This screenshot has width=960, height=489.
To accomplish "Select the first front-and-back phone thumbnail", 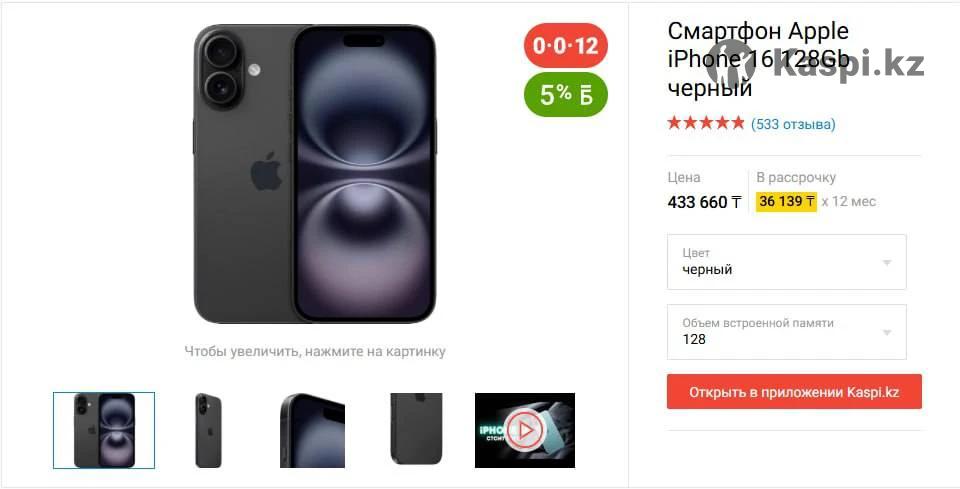I will click(x=104, y=430).
